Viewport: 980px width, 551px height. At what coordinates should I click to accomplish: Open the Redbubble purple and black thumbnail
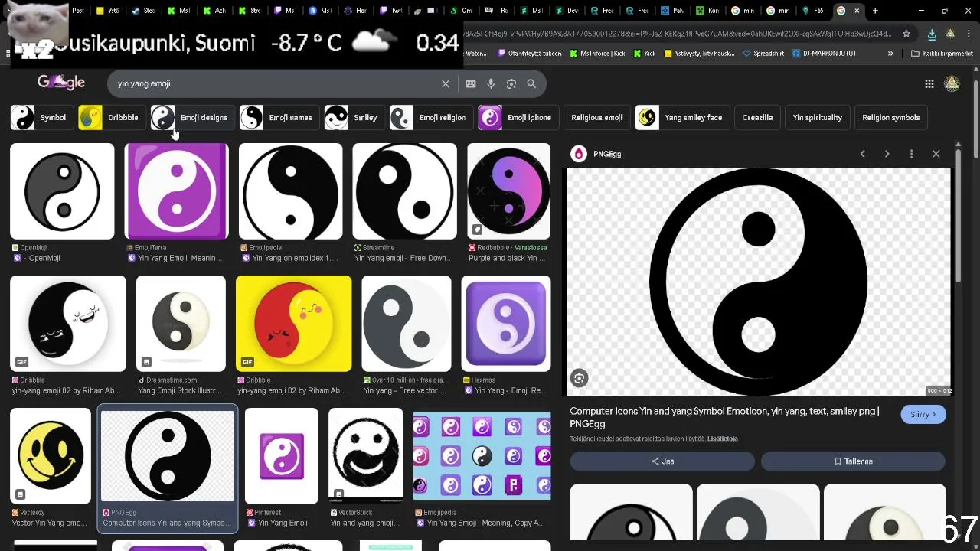click(508, 191)
